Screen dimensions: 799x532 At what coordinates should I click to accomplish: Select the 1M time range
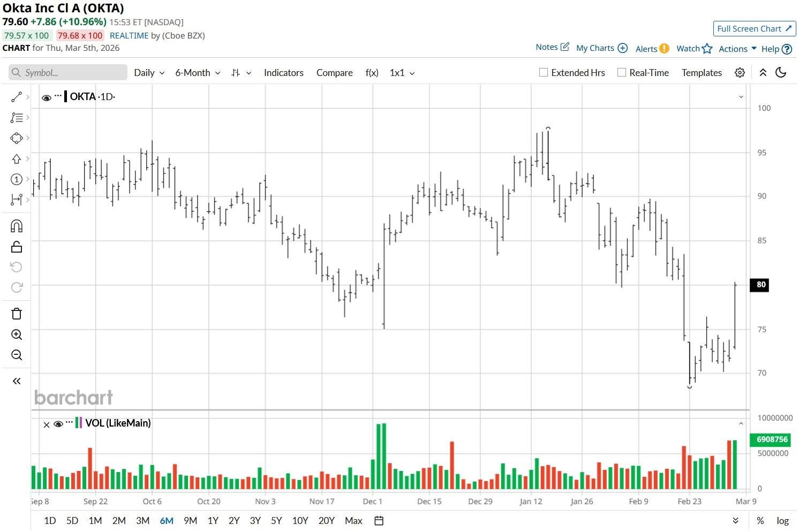[x=95, y=521]
